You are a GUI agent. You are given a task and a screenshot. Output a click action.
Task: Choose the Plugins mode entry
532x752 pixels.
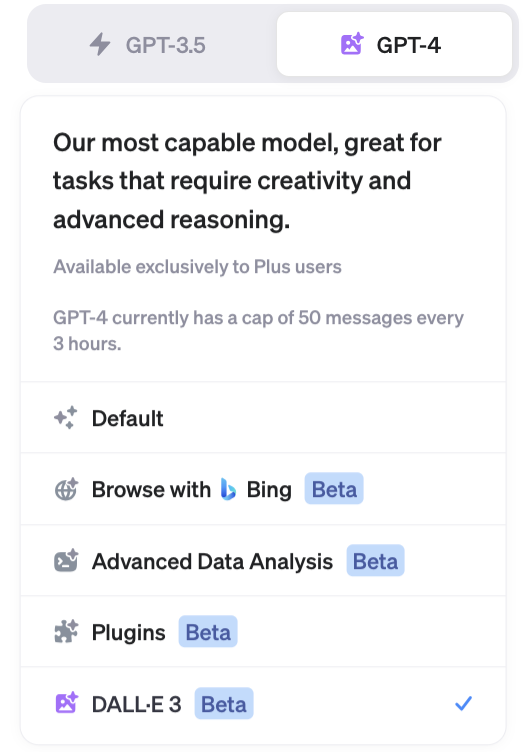[263, 632]
